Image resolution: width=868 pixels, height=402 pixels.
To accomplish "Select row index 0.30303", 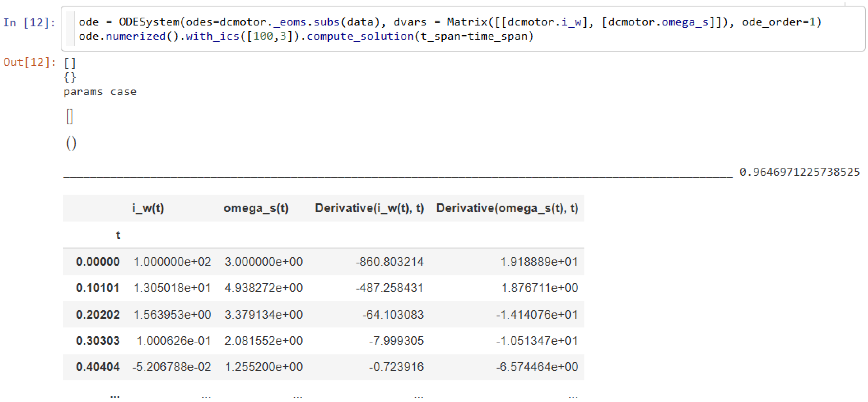I will click(x=98, y=341).
